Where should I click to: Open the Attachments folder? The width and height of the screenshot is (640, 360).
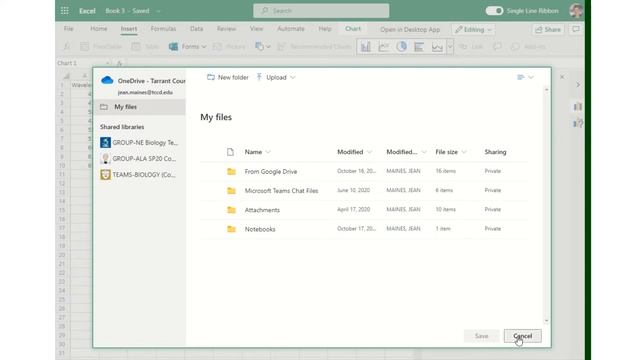pos(262,210)
